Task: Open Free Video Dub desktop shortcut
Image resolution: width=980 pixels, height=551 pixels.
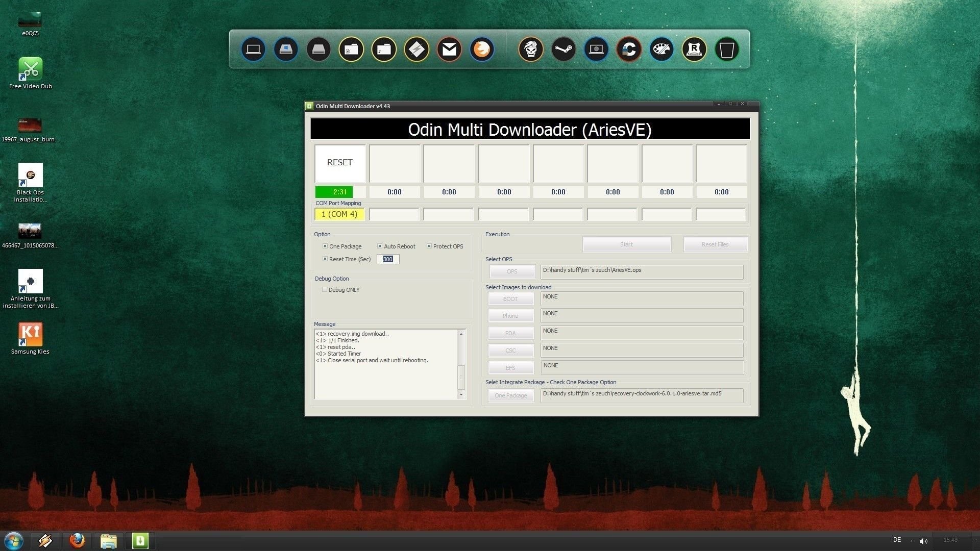Action: coord(30,73)
